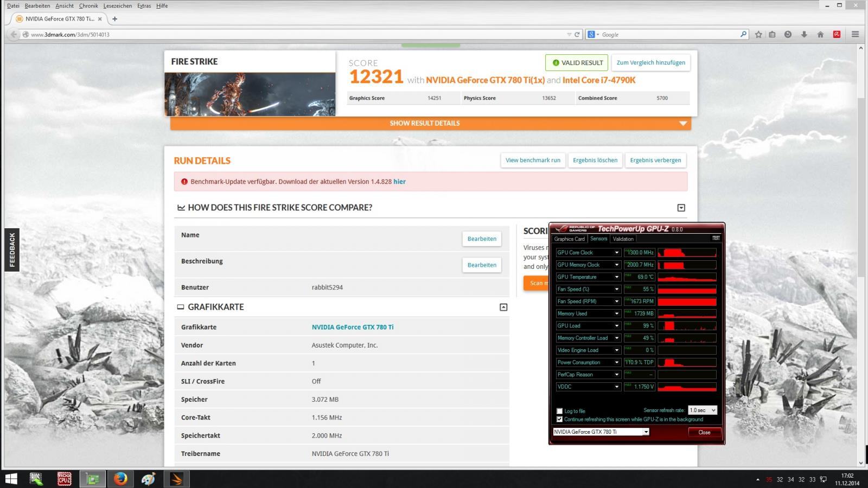
Task: Select the Sensors tab in GPU-Z
Action: coord(598,239)
